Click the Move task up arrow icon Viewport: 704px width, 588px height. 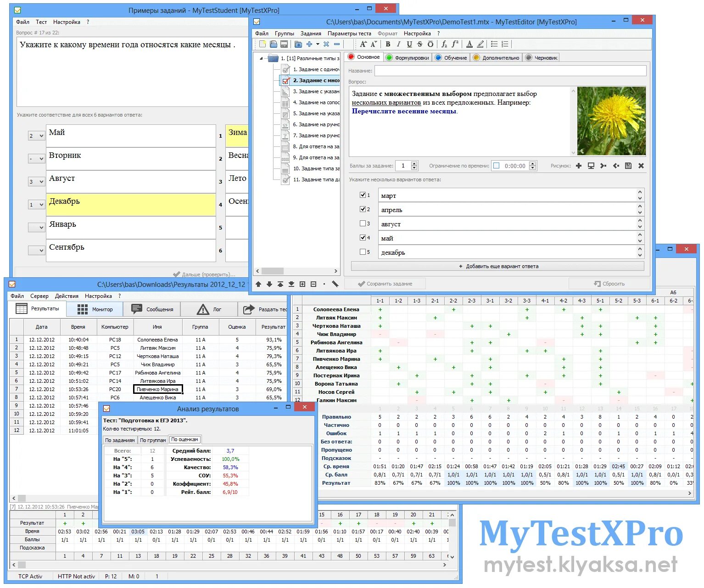point(258,284)
